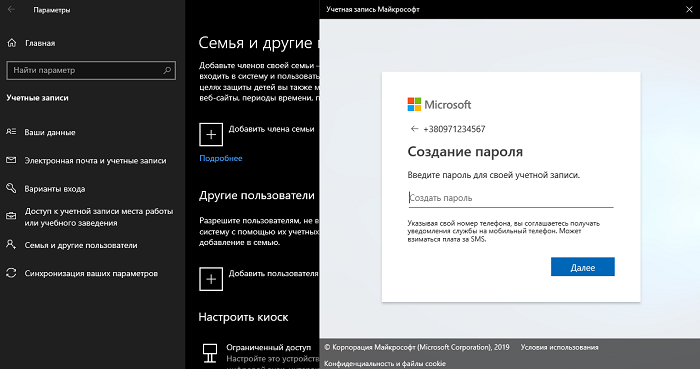Click the Корпорация Майкрософт copyright text
The image size is (700, 369).
tap(417, 347)
